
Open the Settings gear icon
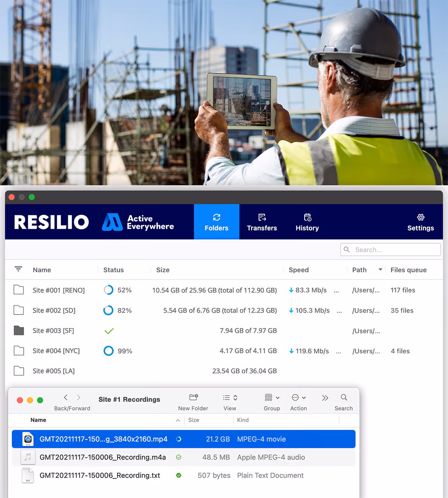[x=420, y=218]
